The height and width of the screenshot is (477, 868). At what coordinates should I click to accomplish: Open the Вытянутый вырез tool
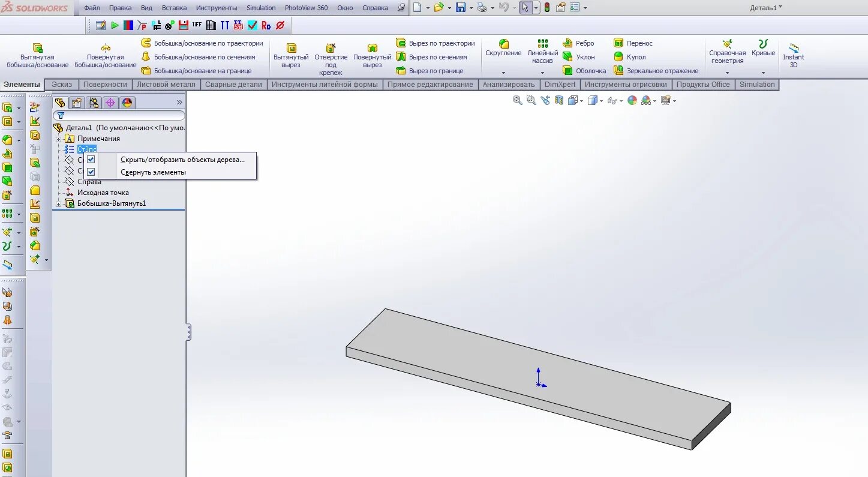pyautogui.click(x=291, y=53)
